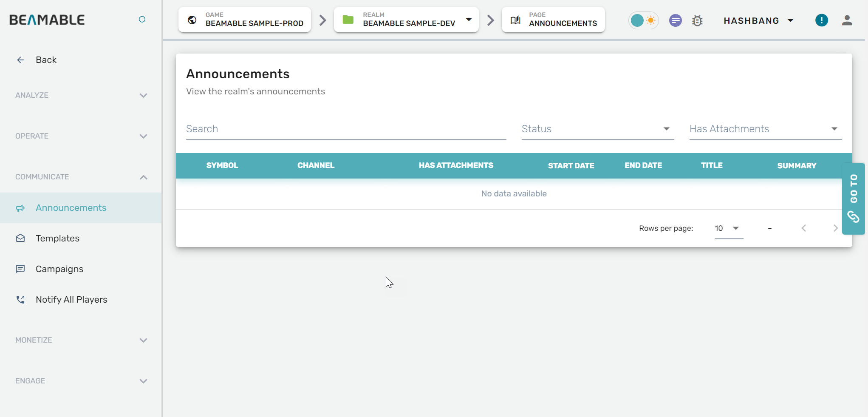Click the sidebar collapse circle icon
The width and height of the screenshot is (868, 417).
click(142, 19)
